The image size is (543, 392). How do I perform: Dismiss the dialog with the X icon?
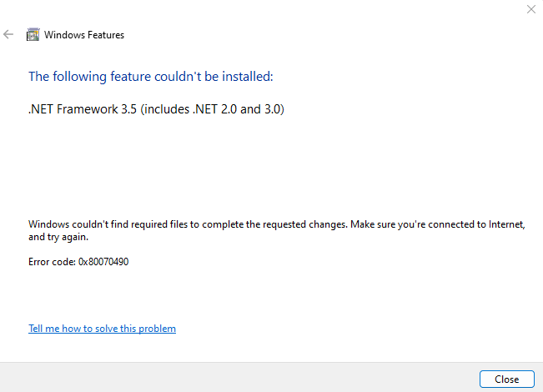point(530,9)
